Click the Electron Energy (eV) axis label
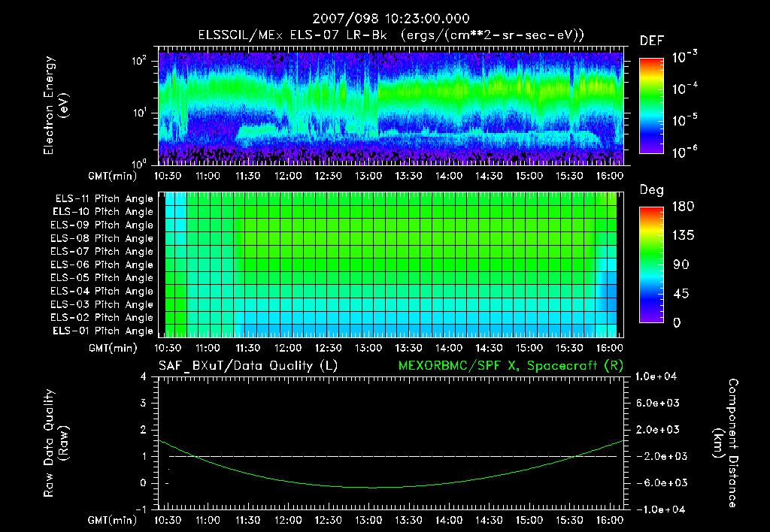 [56, 105]
